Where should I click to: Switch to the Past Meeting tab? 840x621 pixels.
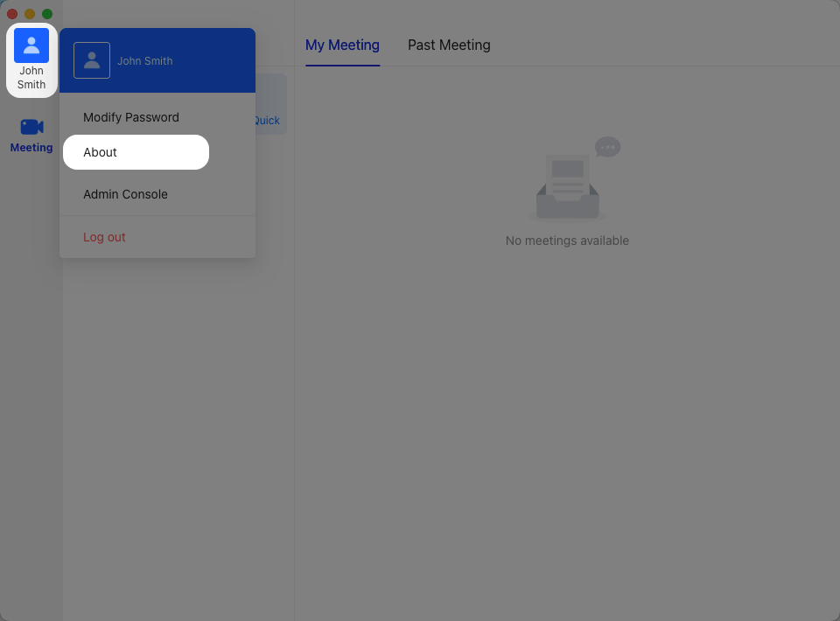[449, 45]
